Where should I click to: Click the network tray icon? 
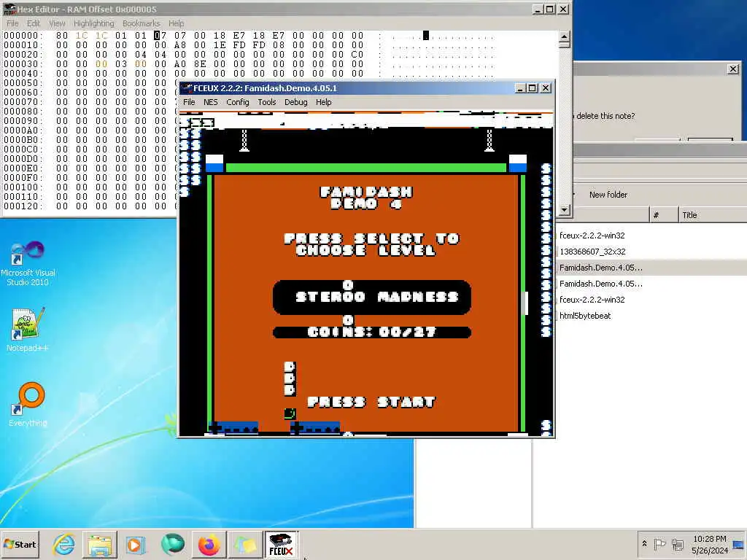677,544
